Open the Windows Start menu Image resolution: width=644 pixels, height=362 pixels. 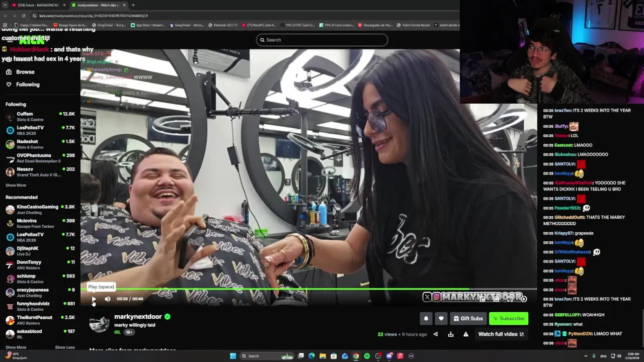tap(233, 356)
